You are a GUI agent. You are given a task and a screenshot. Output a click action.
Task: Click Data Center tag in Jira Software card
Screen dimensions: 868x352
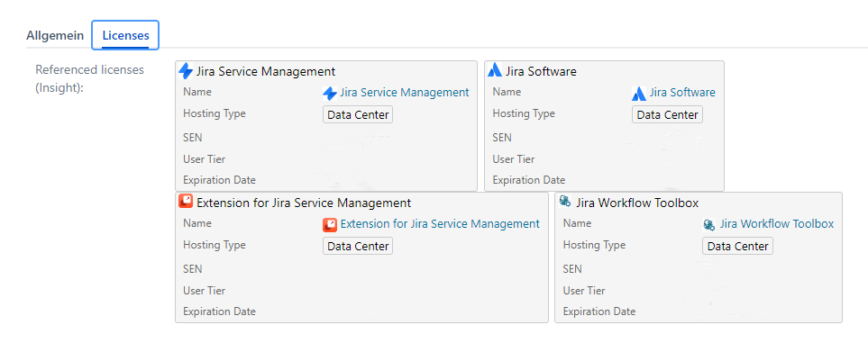tap(667, 115)
